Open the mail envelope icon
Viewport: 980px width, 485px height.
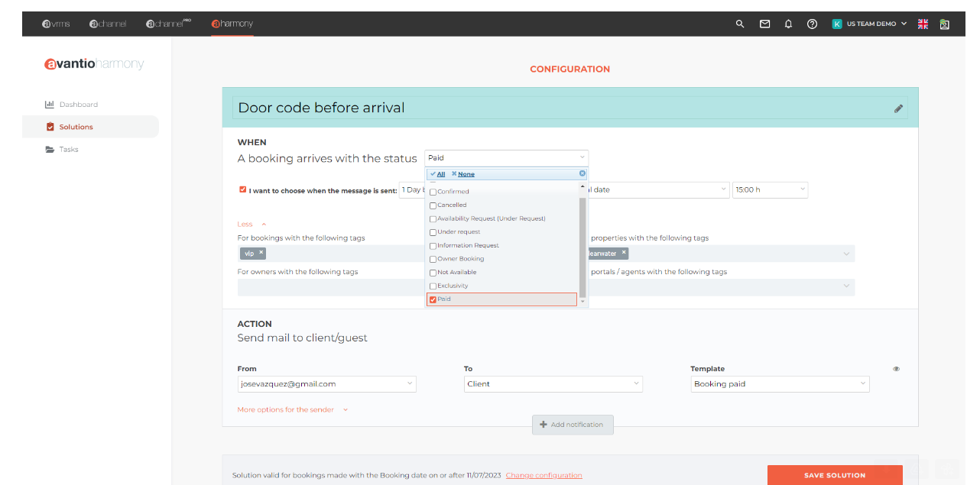pos(764,24)
